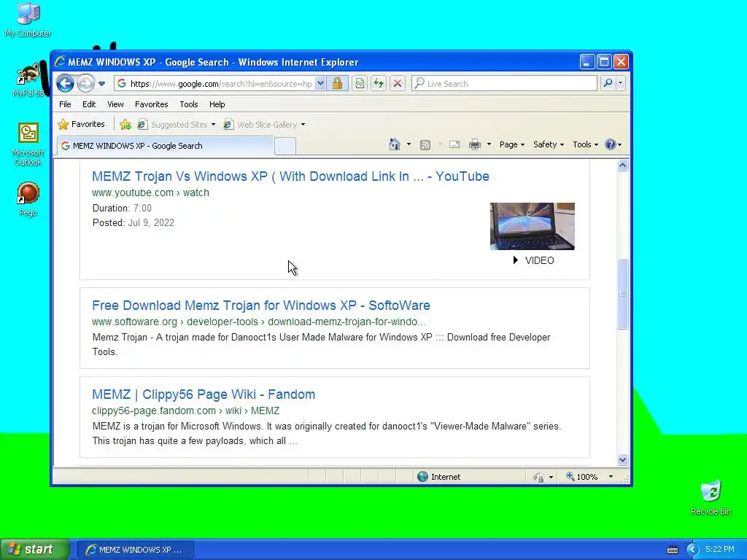The image size is (747, 560).
Task: Open the File menu
Action: (x=65, y=104)
